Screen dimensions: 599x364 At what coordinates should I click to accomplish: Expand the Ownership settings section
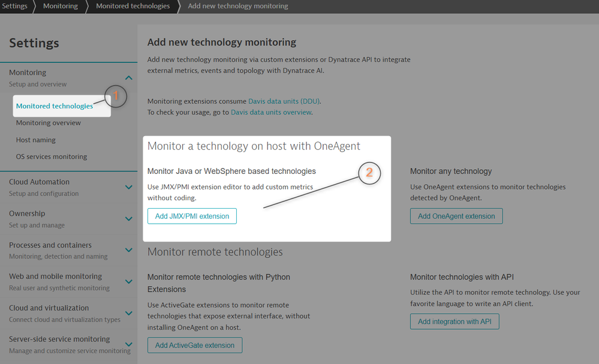128,219
